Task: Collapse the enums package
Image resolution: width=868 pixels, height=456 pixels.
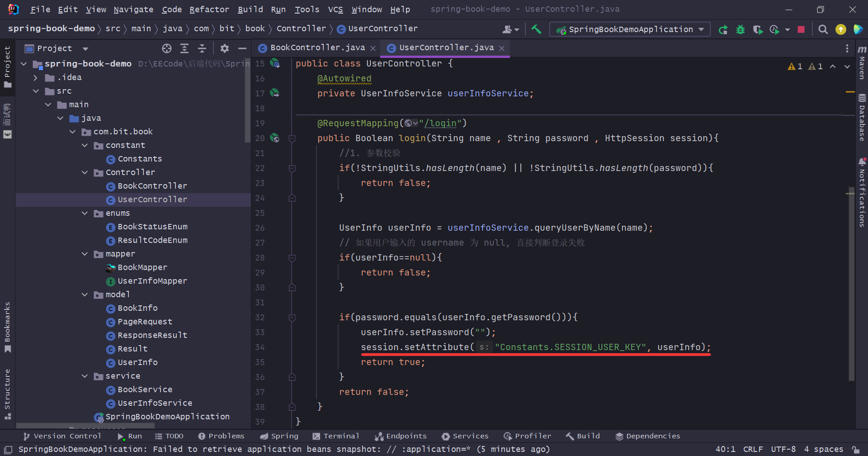Action: coord(85,214)
